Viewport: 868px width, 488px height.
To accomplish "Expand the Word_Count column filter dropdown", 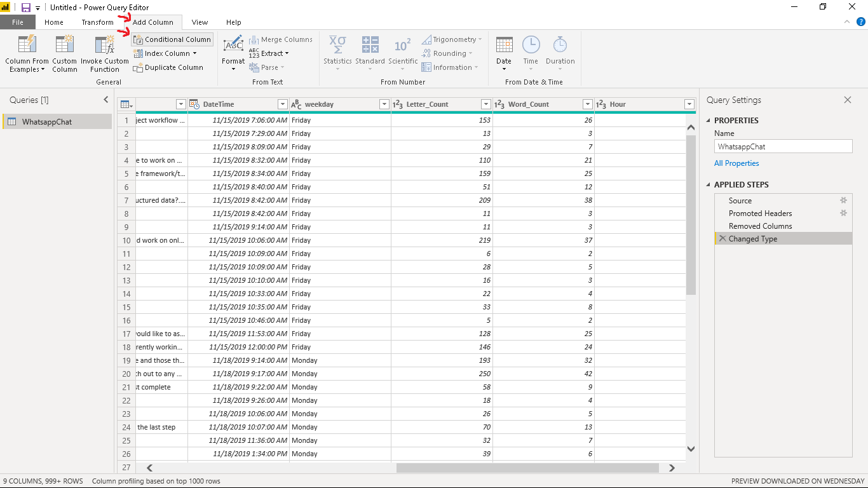I will tap(587, 104).
